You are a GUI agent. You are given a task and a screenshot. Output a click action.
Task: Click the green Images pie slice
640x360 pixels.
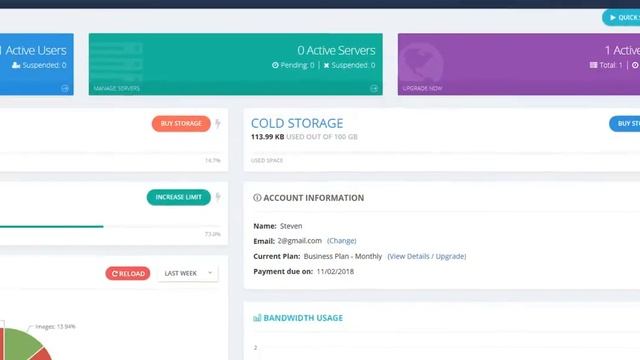click(20, 343)
